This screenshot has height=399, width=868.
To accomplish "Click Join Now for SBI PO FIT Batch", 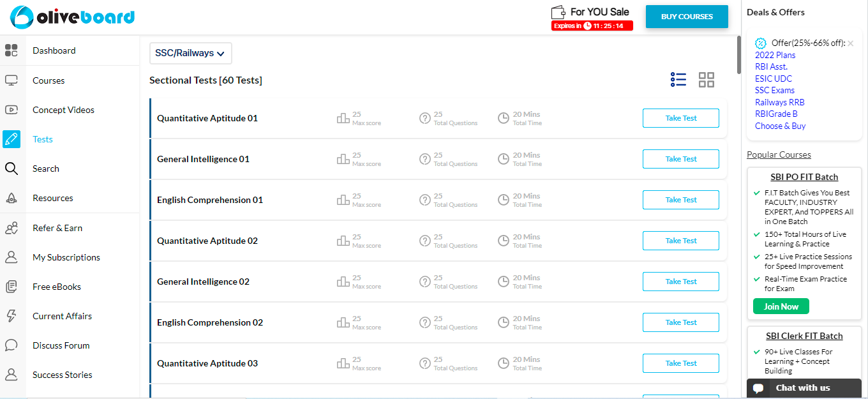I will tap(781, 306).
